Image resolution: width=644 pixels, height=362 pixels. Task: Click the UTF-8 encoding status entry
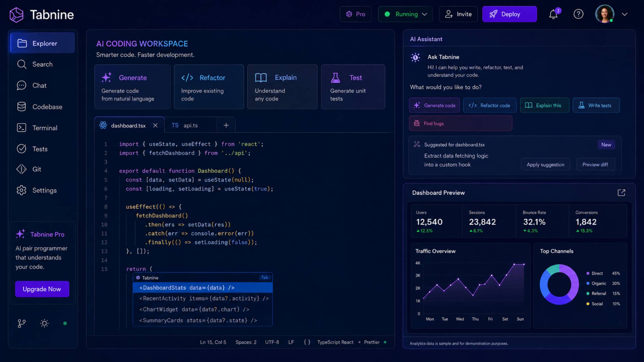coord(272,342)
